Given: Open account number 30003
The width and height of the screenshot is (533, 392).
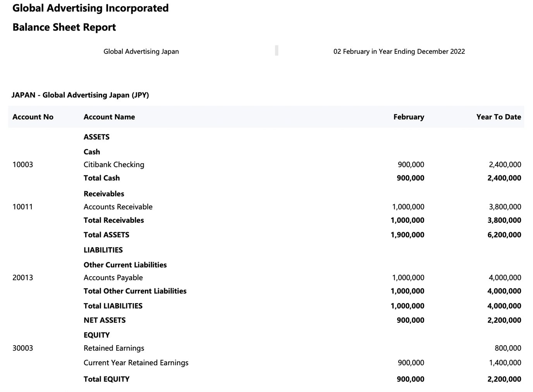Looking at the screenshot, I should point(23,348).
